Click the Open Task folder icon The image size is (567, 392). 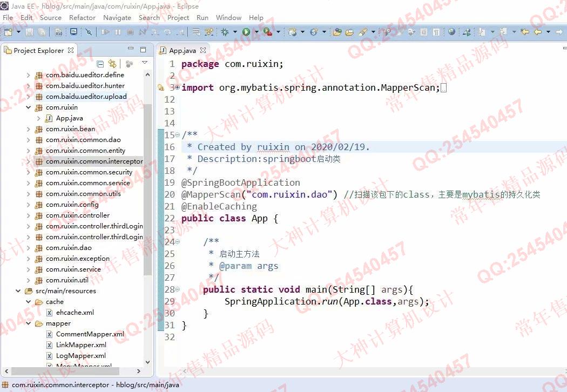click(349, 32)
